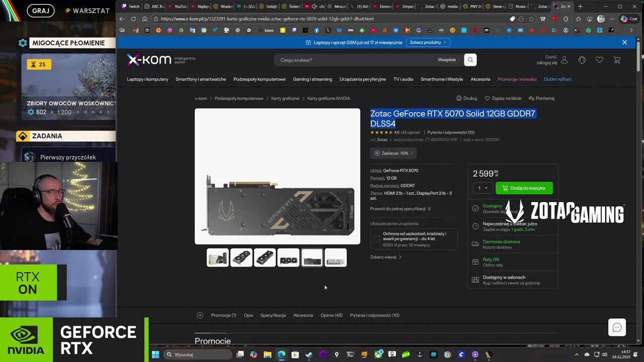Viewport: 644px width, 362px height.
Task: Open Microsoft Edge in taskbar
Action: [x=281, y=354]
